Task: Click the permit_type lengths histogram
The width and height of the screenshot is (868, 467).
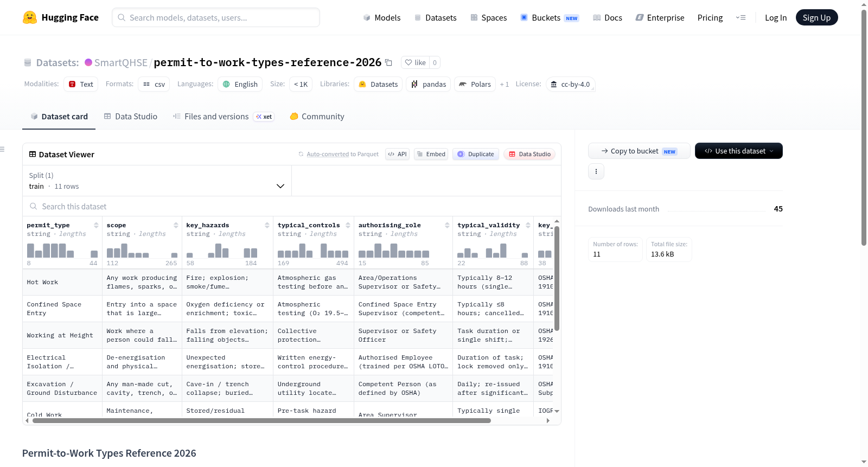Action: coord(62,250)
